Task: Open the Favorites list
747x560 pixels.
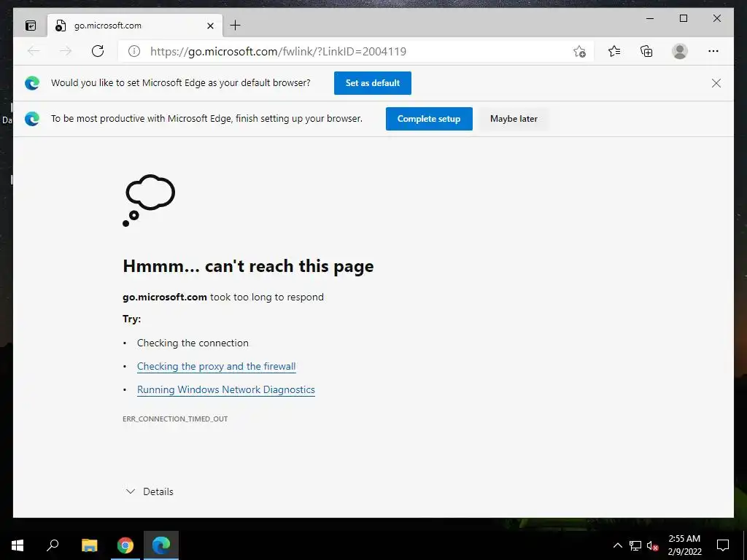Action: click(x=614, y=51)
